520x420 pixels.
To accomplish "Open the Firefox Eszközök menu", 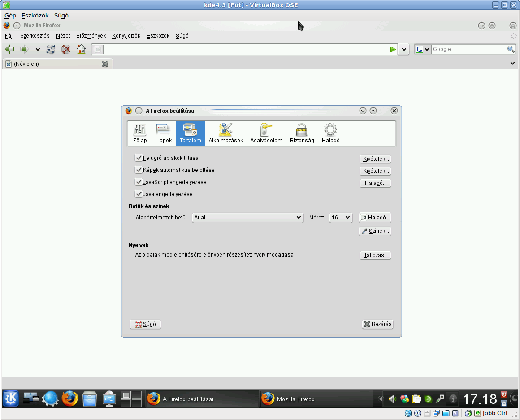I will click(158, 36).
